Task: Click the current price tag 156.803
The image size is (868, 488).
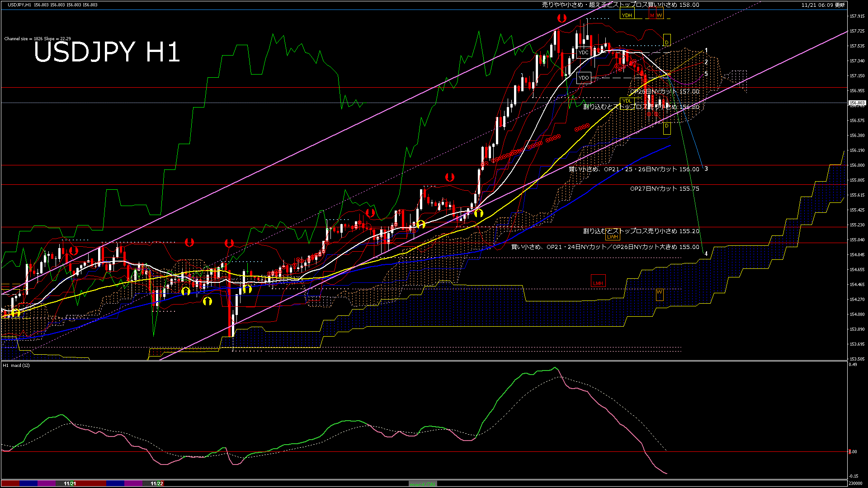Action: tap(857, 103)
